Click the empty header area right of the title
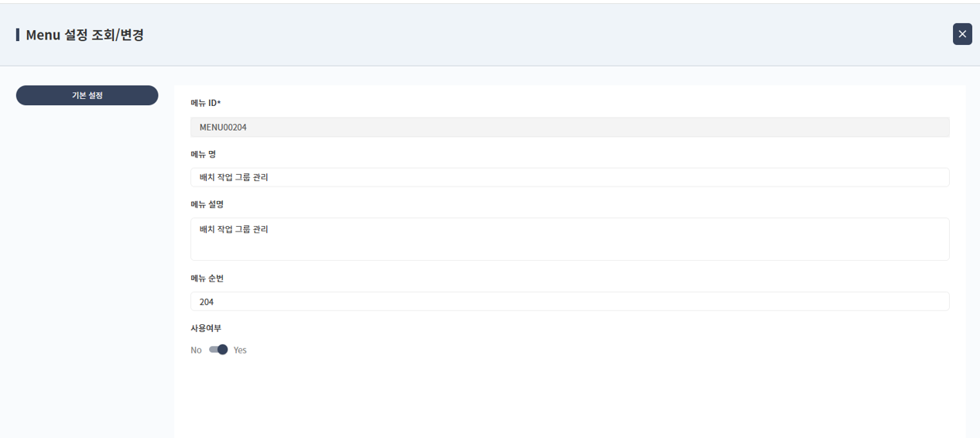The width and height of the screenshot is (980, 438). tap(542, 35)
